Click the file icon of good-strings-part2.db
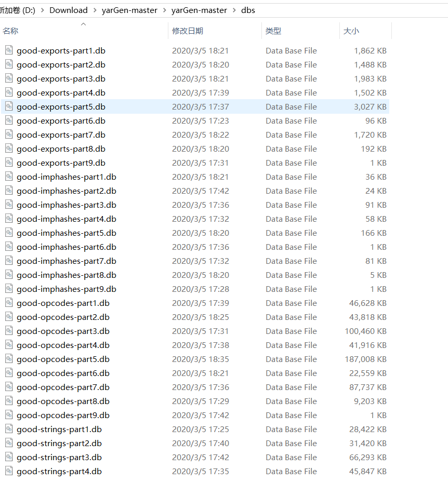 click(9, 443)
